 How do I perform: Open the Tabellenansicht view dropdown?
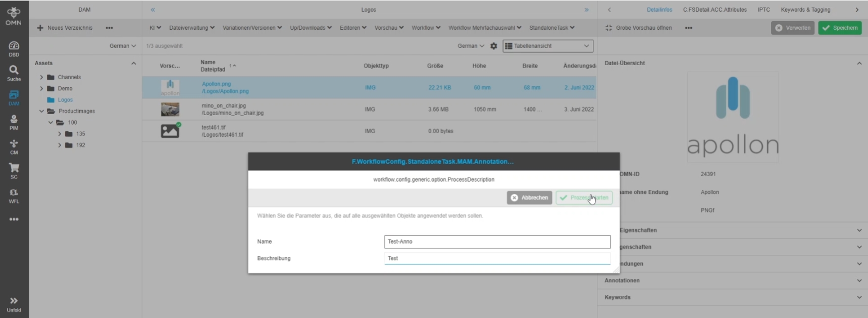[547, 46]
